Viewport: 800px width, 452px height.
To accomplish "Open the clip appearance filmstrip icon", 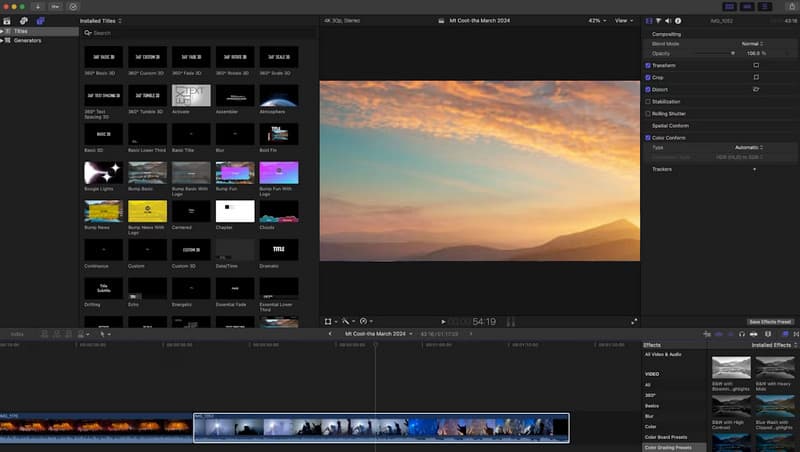I will [x=768, y=334].
